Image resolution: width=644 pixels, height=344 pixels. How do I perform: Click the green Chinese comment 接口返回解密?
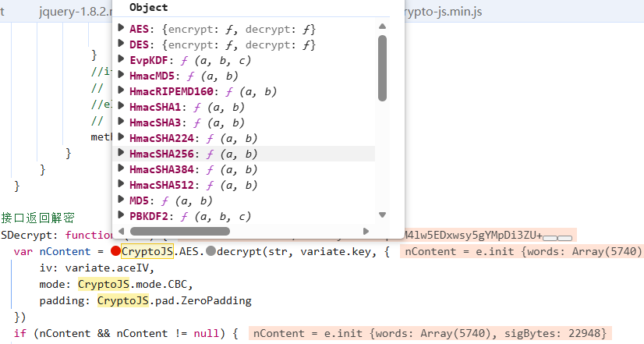(x=37, y=218)
